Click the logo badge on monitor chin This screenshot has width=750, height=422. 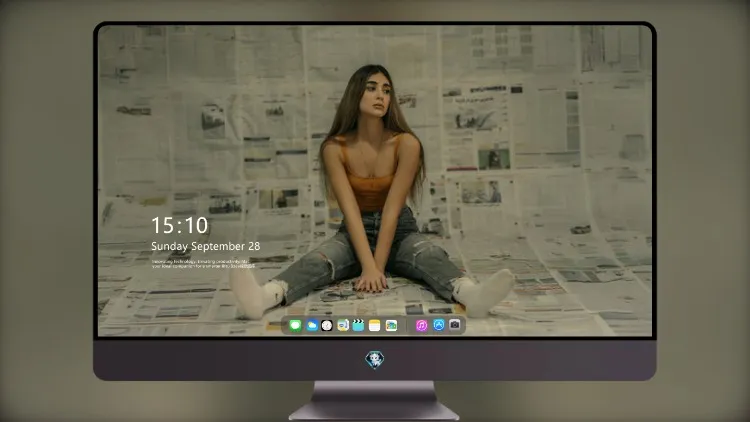375,360
